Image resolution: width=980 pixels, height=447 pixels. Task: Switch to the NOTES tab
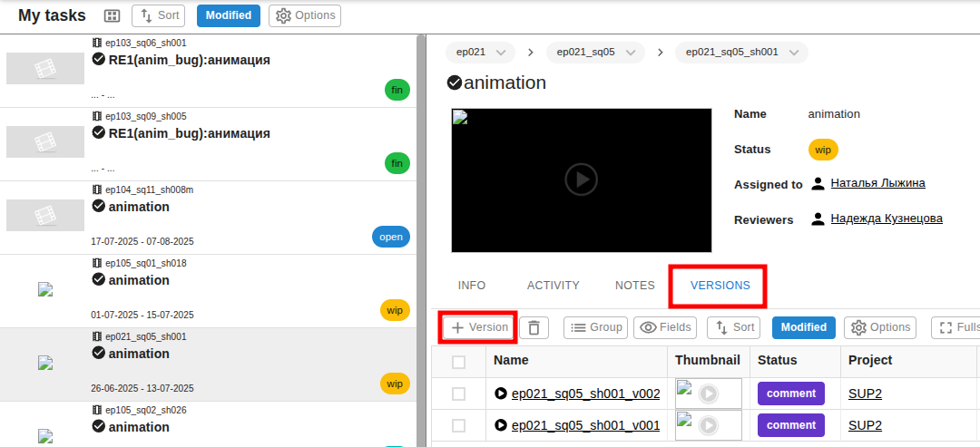click(635, 286)
